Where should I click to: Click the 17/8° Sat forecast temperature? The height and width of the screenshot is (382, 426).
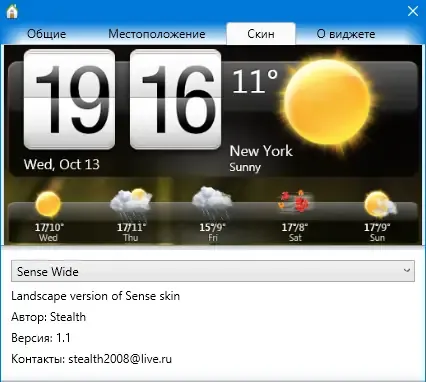click(295, 227)
